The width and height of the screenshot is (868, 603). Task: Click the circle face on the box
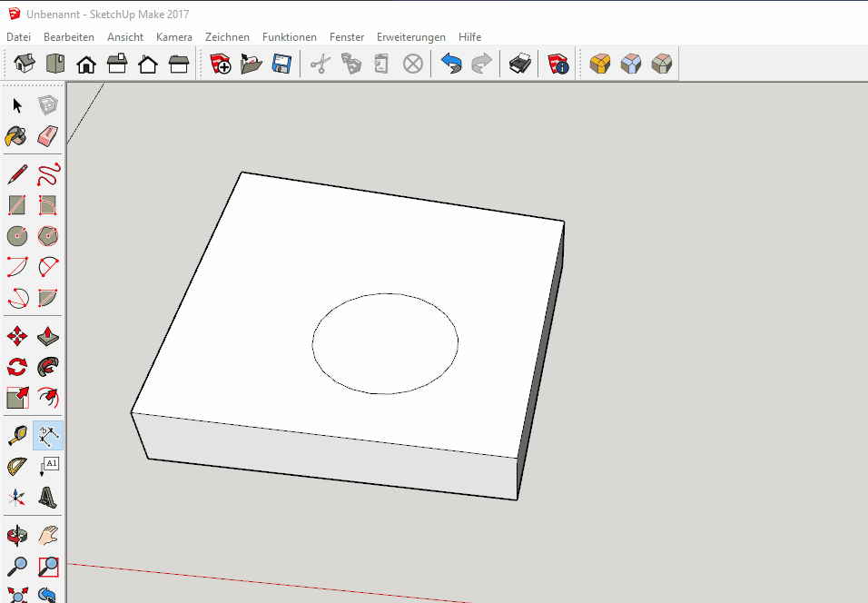[385, 344]
